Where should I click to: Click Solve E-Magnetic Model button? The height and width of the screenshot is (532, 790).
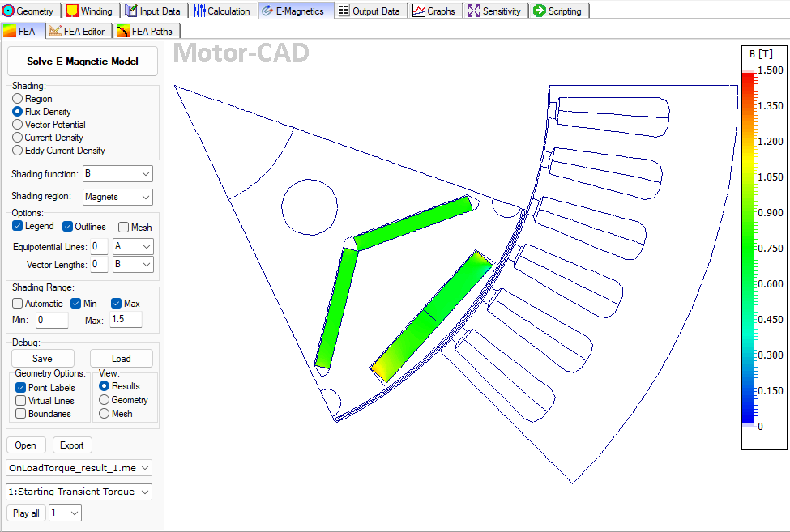pos(83,62)
